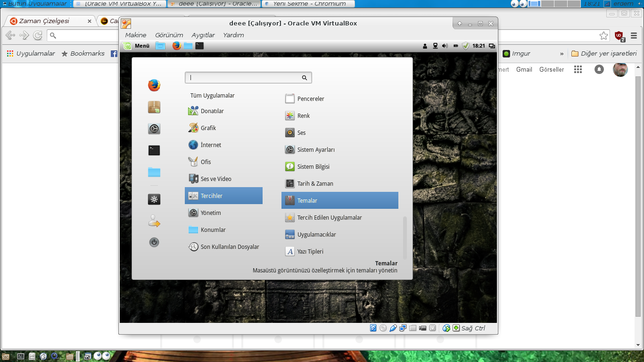Click the update manager shield icon in guest tray
The image size is (644, 362).
click(466, 46)
